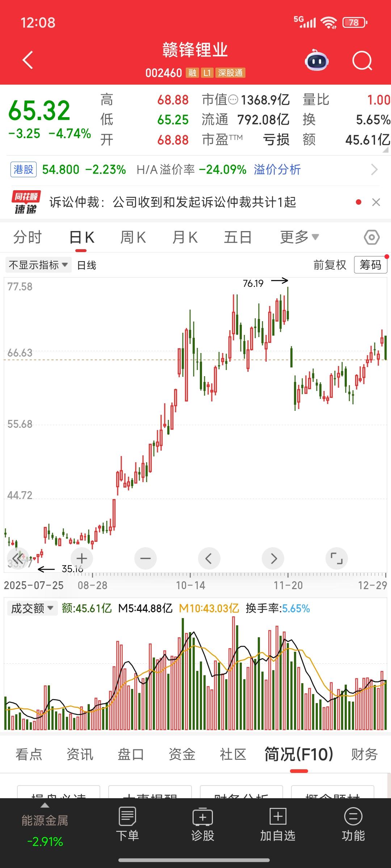Tap the M10:43.03亿 average label
The image size is (391, 868).
pyautogui.click(x=209, y=608)
